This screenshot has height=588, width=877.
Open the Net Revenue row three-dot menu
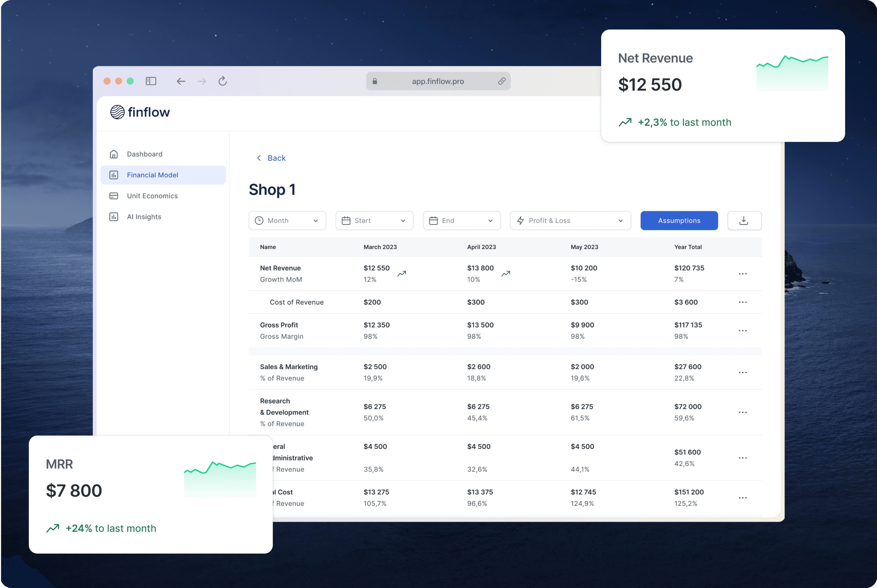point(742,274)
